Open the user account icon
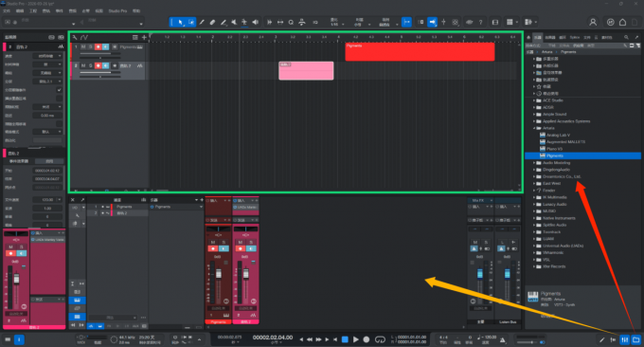Screen dimensions: 644x347 coord(593,22)
